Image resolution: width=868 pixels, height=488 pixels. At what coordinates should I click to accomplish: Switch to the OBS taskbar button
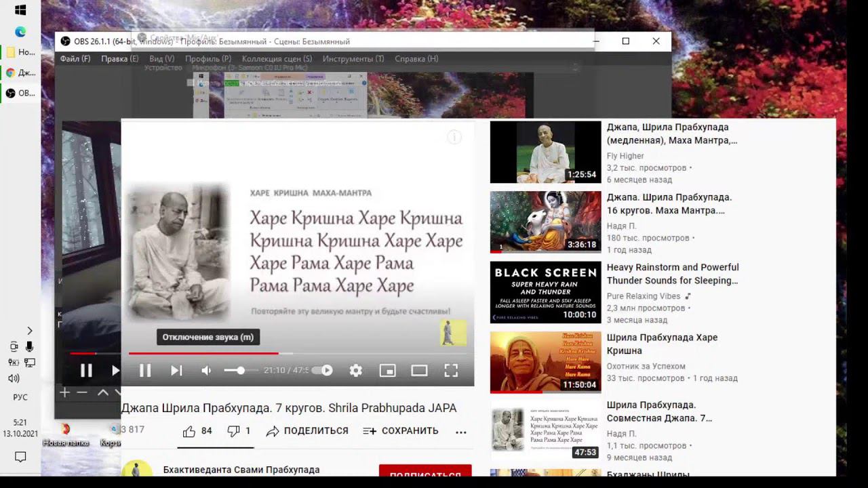pos(20,94)
